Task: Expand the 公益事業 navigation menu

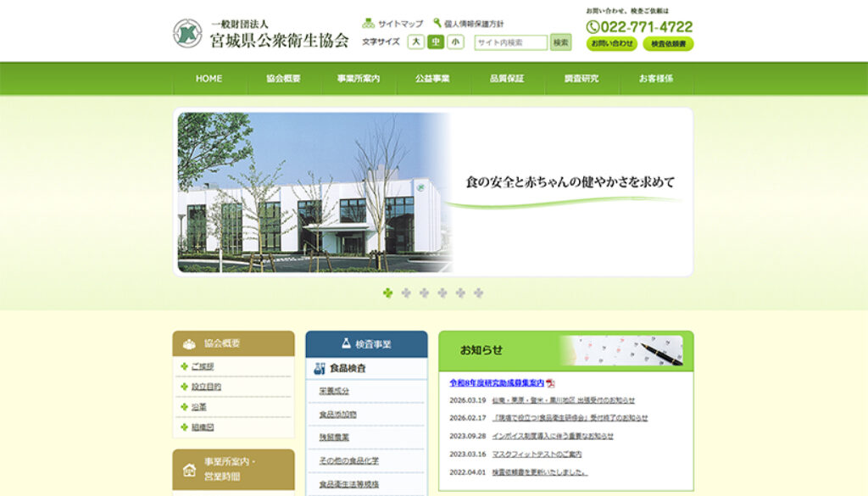Action: point(433,78)
